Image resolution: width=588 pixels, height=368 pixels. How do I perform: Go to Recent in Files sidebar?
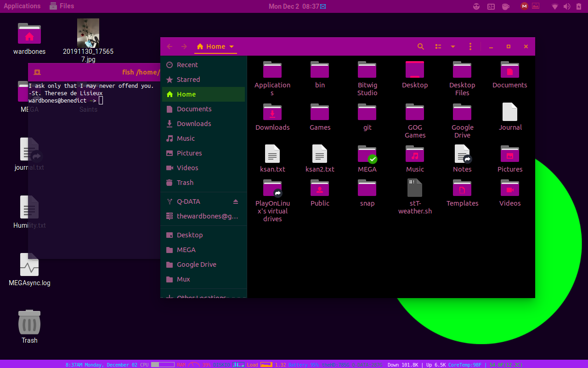tap(204, 65)
